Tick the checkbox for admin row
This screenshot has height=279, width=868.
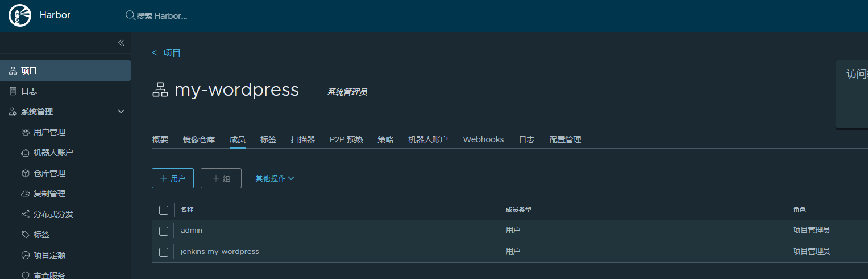point(164,231)
